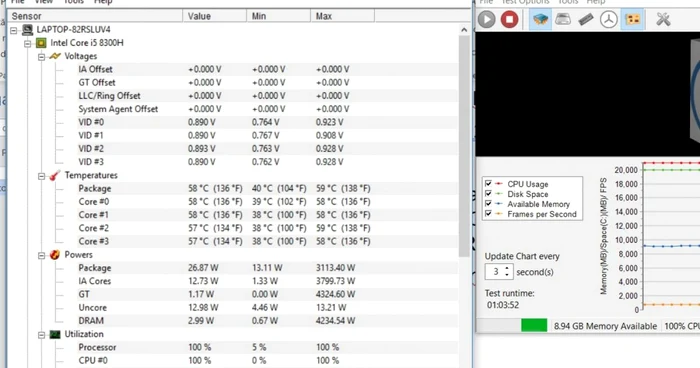
Task: Click the Sensor column header
Action: (95, 16)
